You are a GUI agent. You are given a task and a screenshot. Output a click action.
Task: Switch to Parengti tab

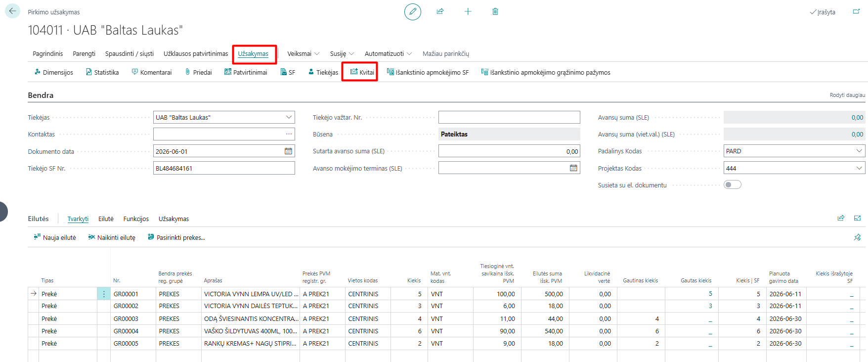pos(84,53)
